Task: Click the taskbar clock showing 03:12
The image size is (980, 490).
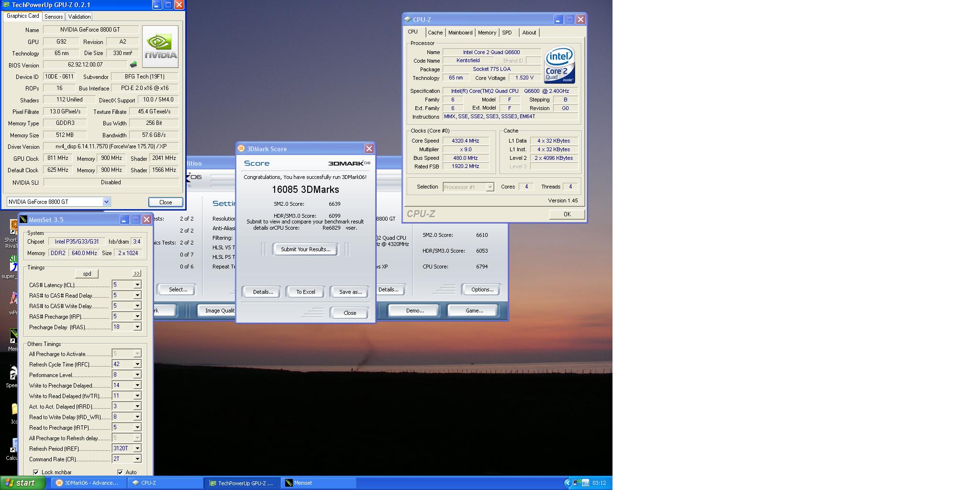Action: point(599,483)
